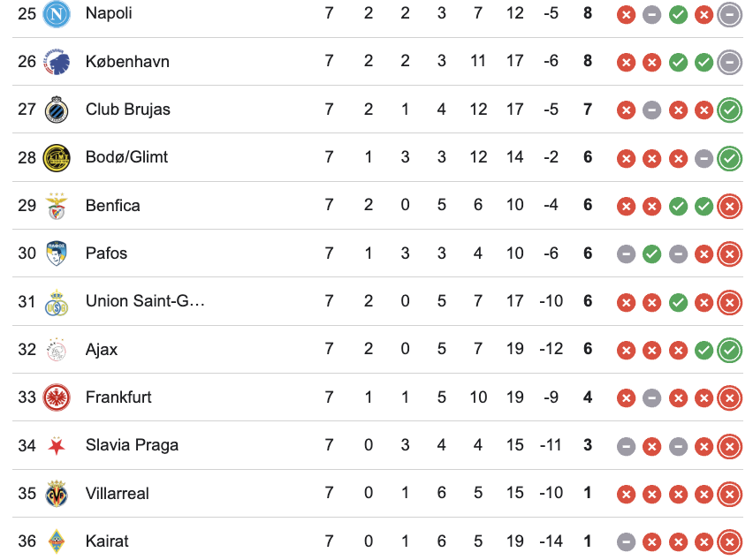The image size is (753, 560).
Task: Click the Kairat club crest
Action: (57, 541)
